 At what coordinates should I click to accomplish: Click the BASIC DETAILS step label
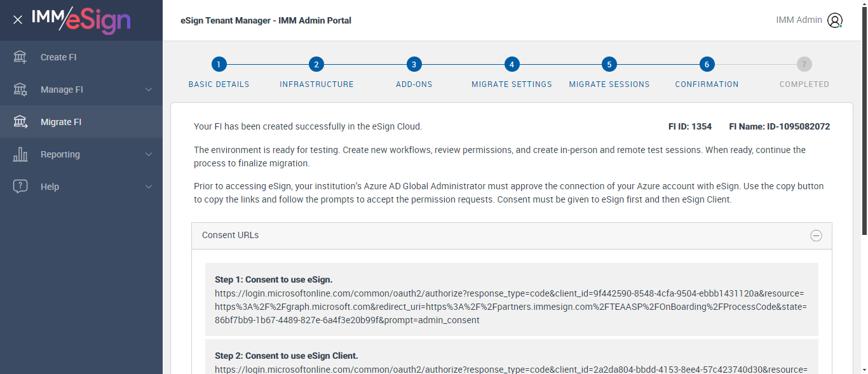[219, 84]
